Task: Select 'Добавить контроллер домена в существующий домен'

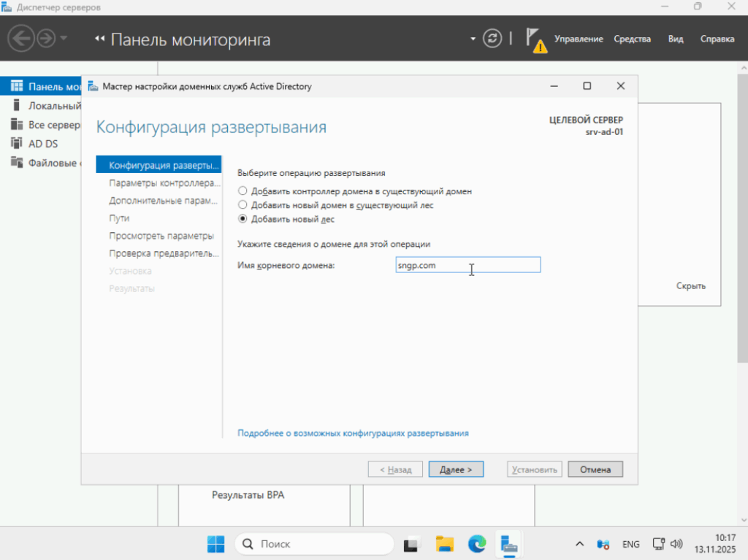Action: coord(243,191)
